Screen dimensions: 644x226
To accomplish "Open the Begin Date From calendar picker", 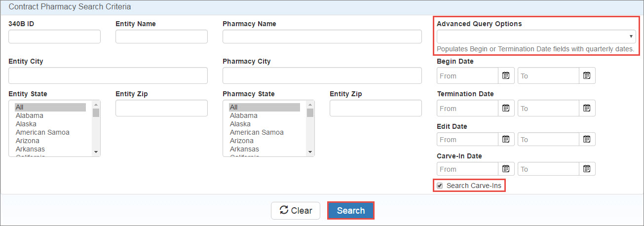I will click(x=506, y=75).
